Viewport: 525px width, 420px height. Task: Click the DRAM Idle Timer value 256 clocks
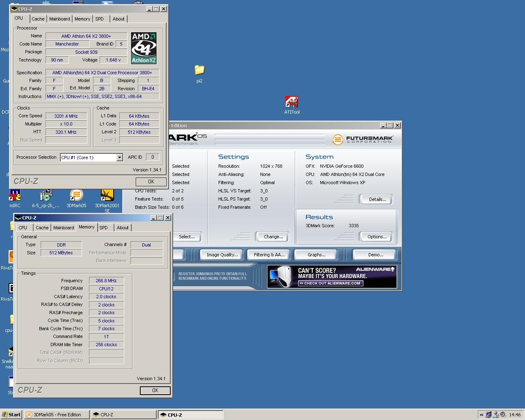pos(106,345)
